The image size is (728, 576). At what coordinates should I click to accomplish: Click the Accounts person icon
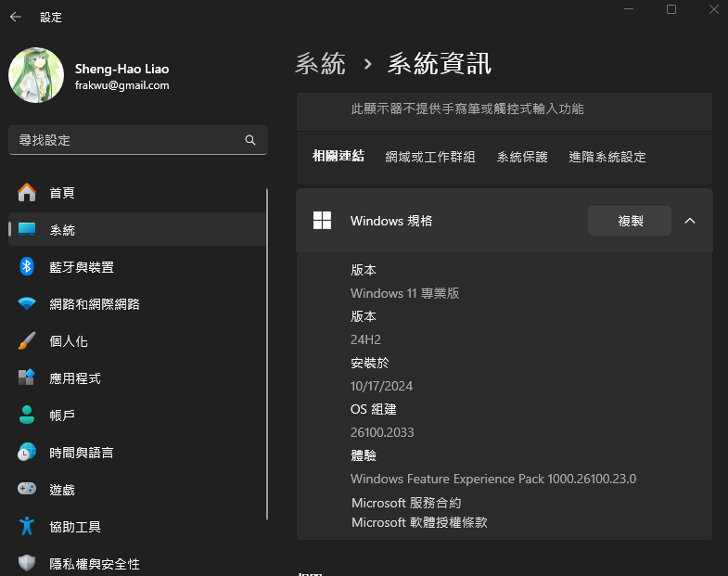click(x=27, y=415)
